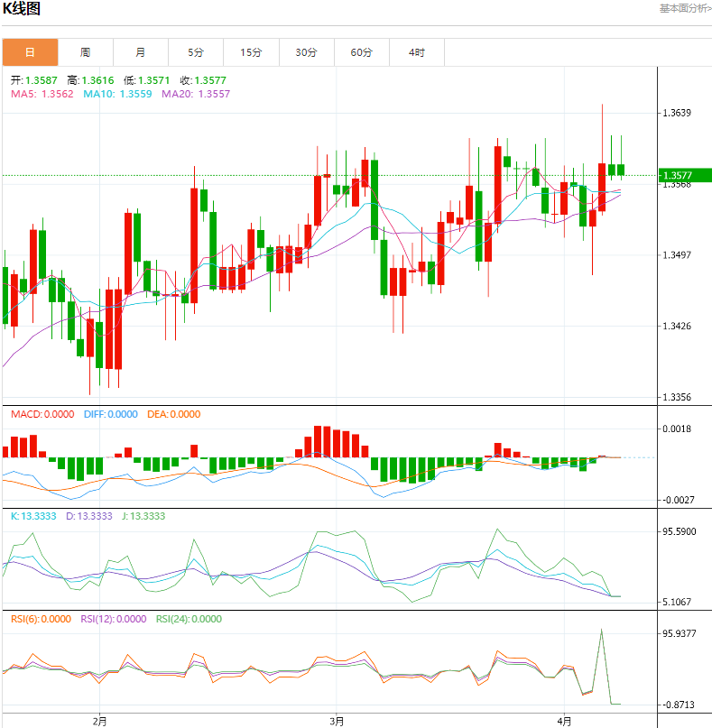Screen dimensions: 712x728
Task: Click the RSI(24) indicator label
Action: click(189, 620)
